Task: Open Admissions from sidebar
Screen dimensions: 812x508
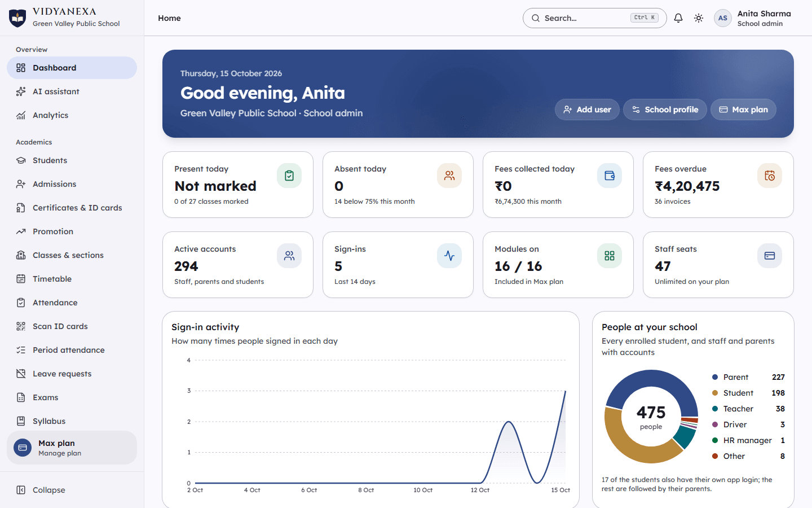Action: point(72,184)
